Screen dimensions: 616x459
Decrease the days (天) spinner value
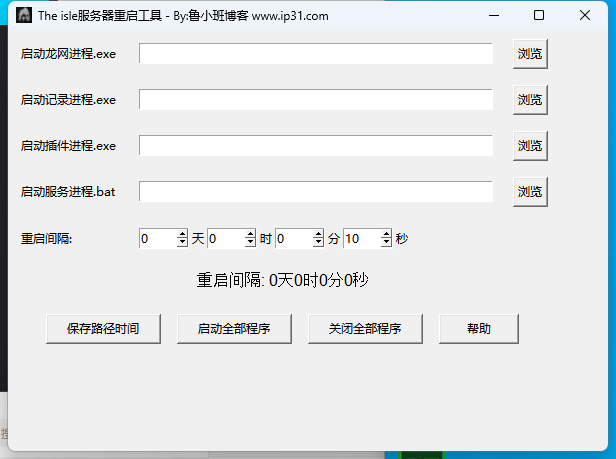click(x=182, y=243)
